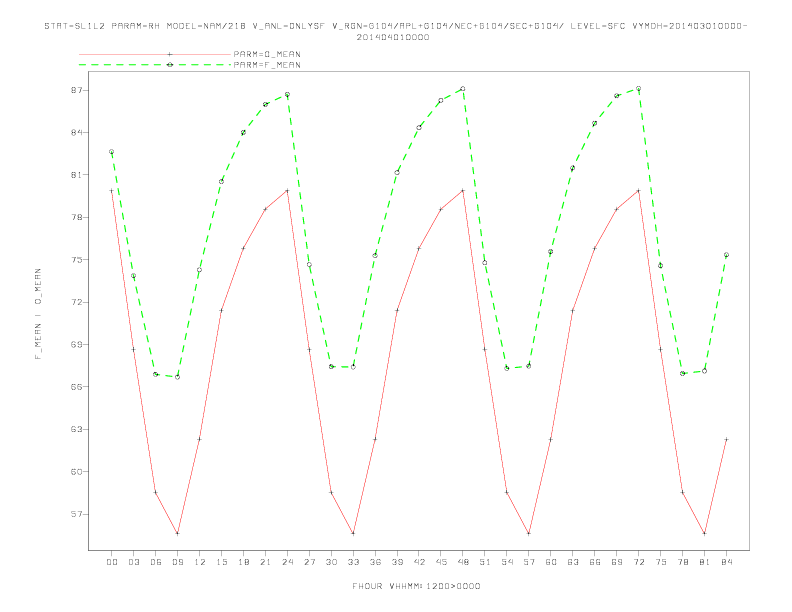Click the x-axis label FHOUR VHHMM

pos(416,586)
